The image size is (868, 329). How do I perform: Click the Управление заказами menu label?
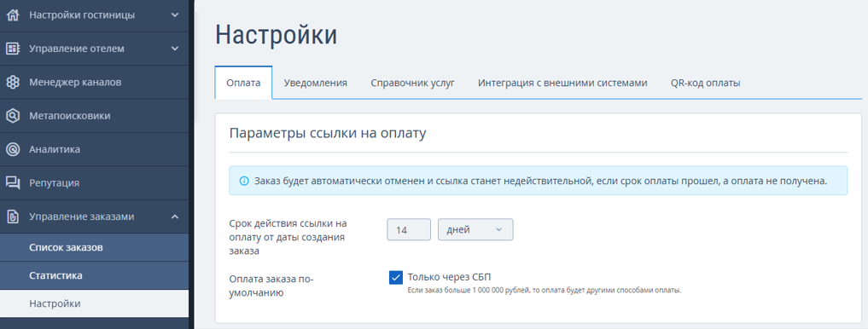pyautogui.click(x=81, y=216)
